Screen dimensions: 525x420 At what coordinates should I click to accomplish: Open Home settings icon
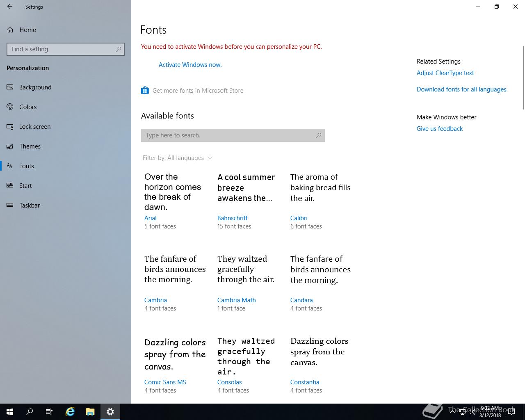pos(10,30)
